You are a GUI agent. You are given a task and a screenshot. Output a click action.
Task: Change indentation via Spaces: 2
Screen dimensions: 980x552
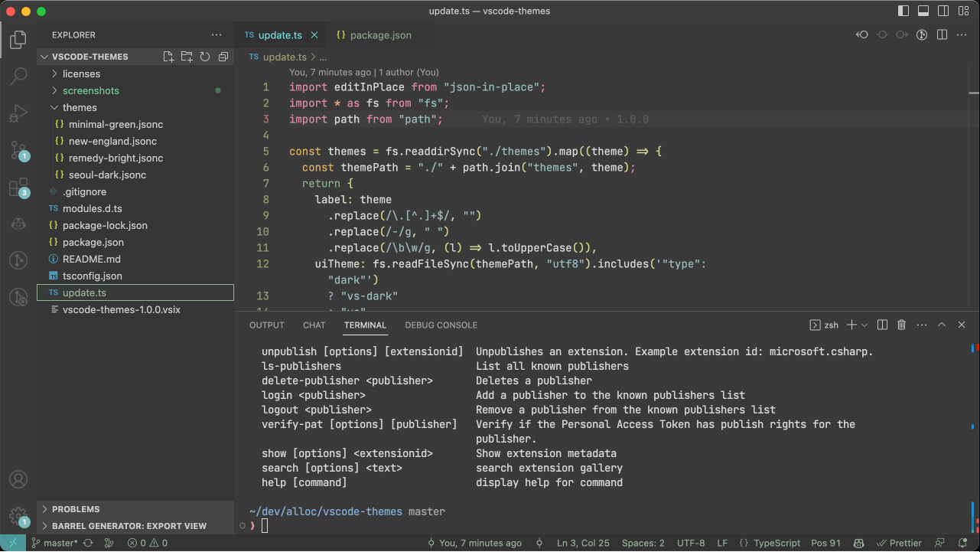[x=643, y=543]
